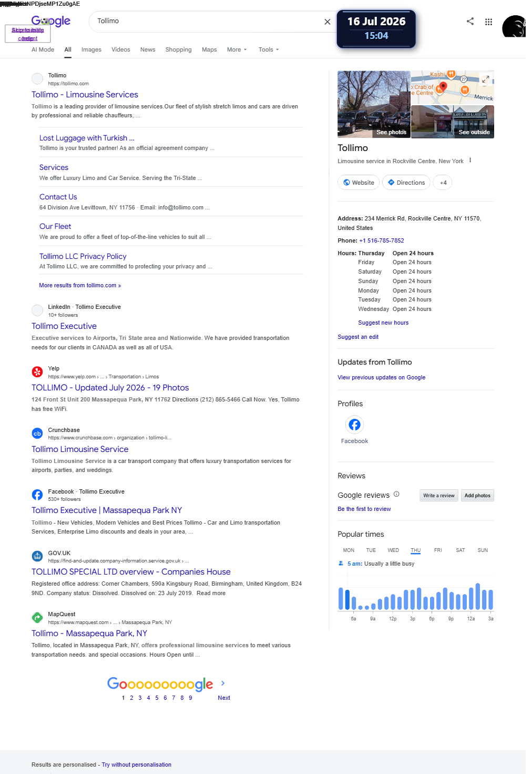Open Tollimo - Massapequa Park, NY result

coord(89,634)
